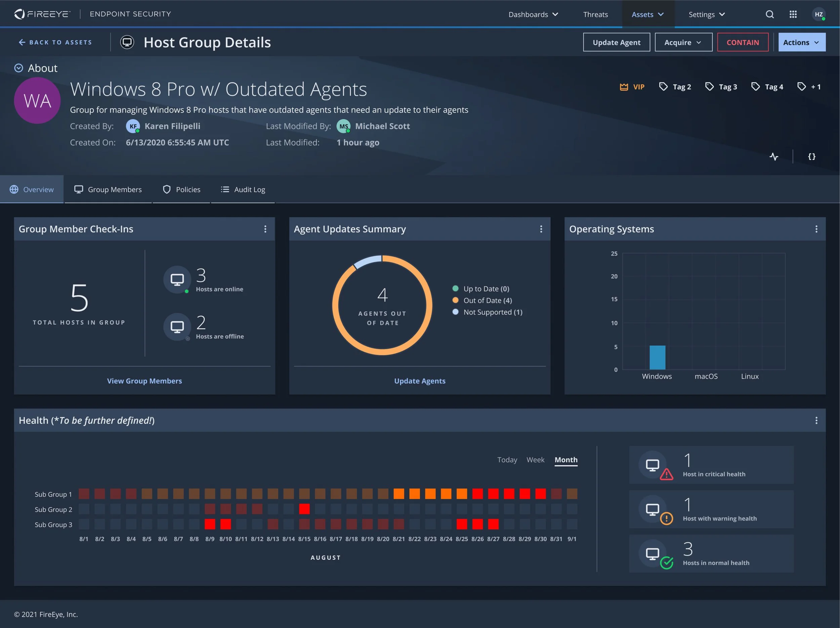Select the Month time range
Viewport: 840px width, 628px height.
(x=566, y=460)
